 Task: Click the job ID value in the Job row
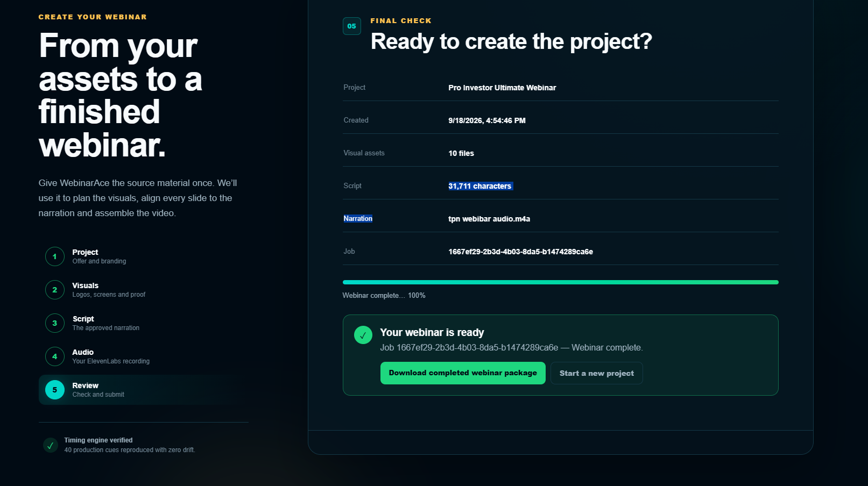tap(520, 252)
